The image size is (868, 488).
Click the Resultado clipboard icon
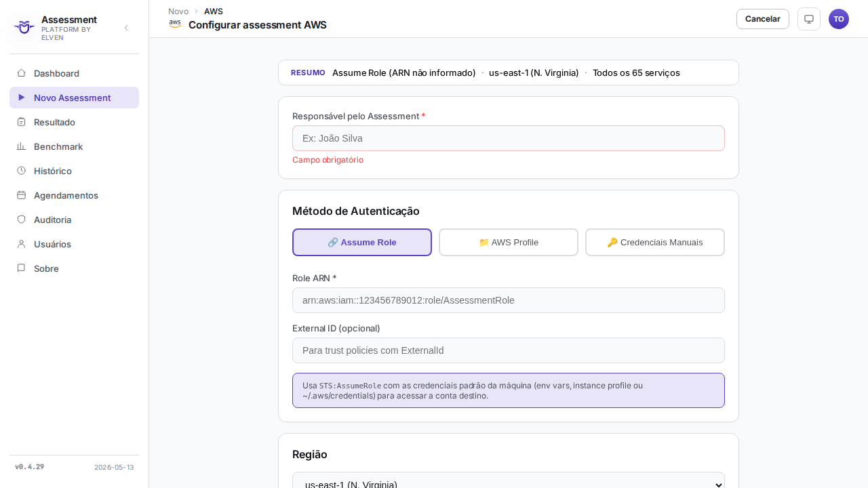[21, 122]
